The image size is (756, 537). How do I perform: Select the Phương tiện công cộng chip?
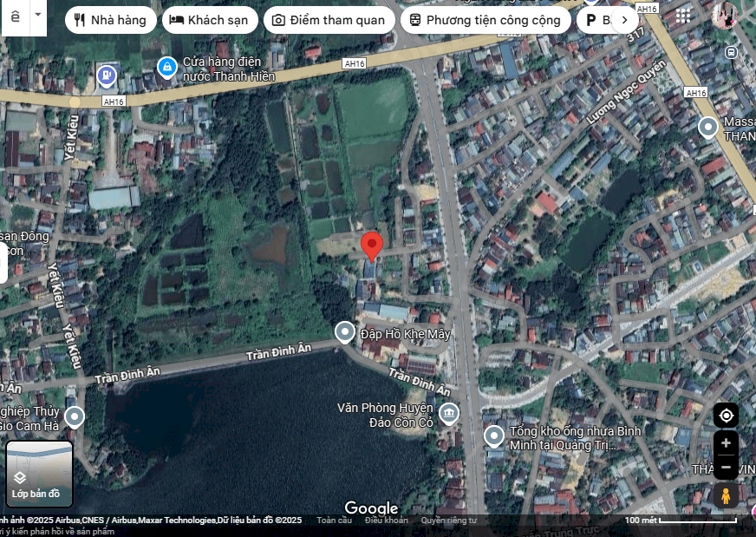pyautogui.click(x=486, y=20)
